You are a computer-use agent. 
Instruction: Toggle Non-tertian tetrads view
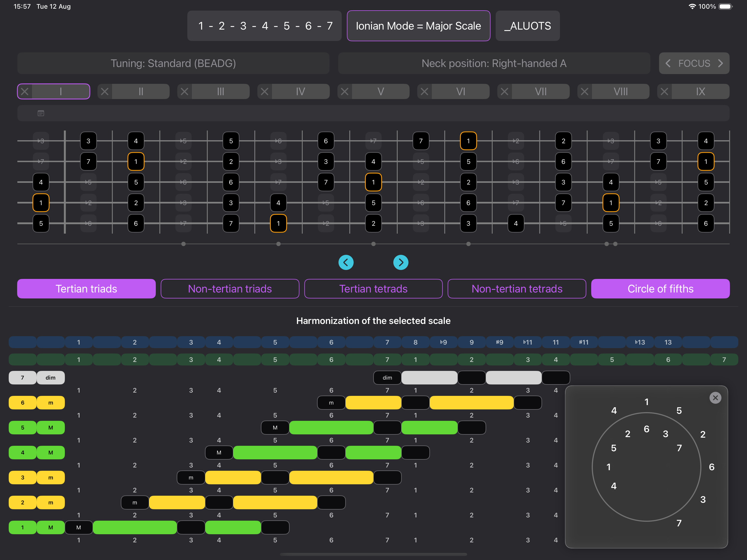pyautogui.click(x=517, y=289)
